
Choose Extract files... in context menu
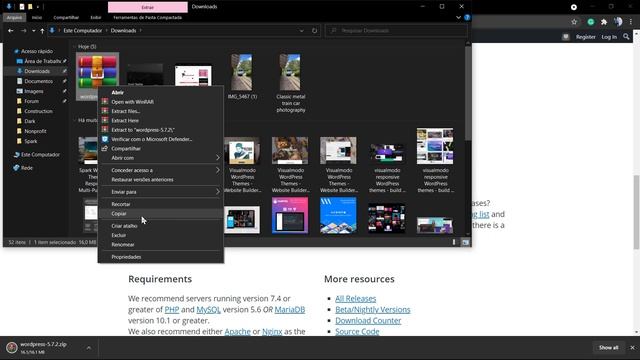(161, 111)
